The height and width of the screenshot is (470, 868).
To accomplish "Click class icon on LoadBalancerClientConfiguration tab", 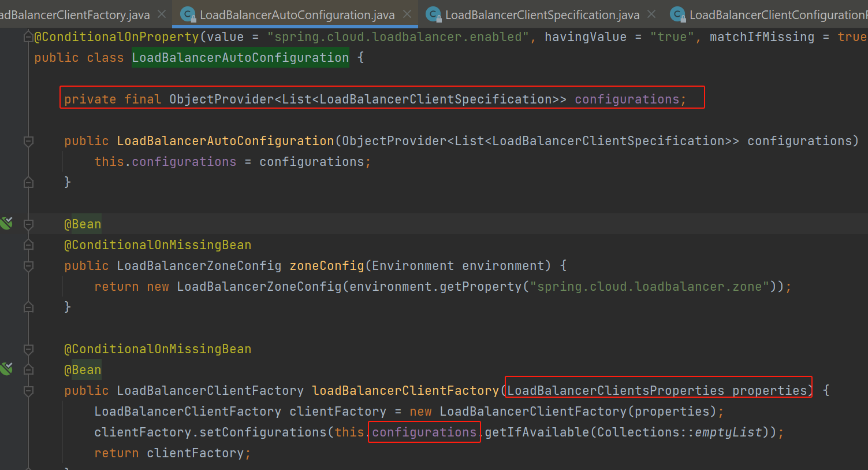I will click(677, 14).
